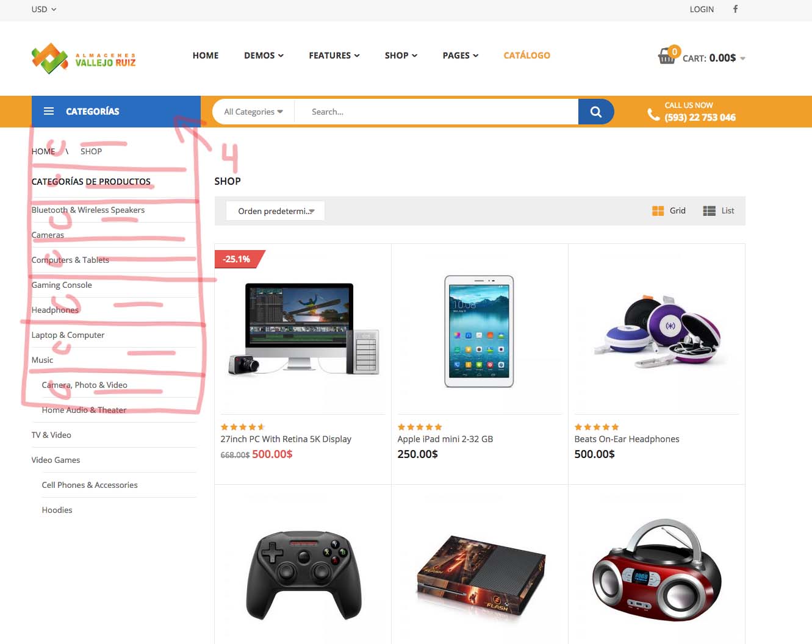Switch to List view layout

tap(719, 210)
